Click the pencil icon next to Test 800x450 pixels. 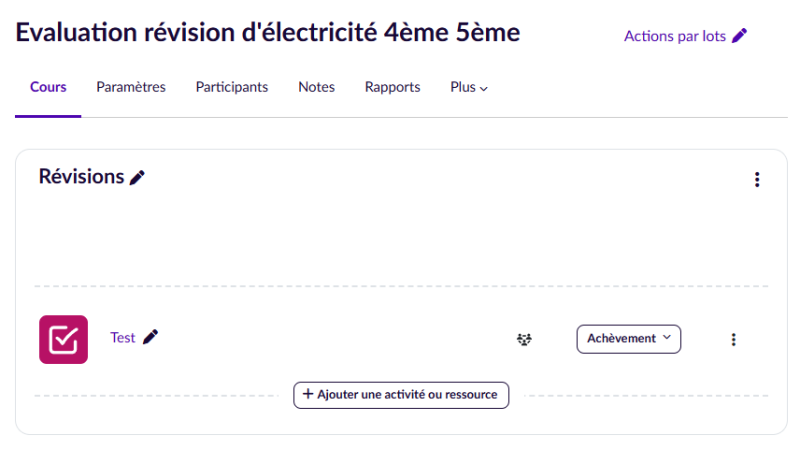[150, 337]
